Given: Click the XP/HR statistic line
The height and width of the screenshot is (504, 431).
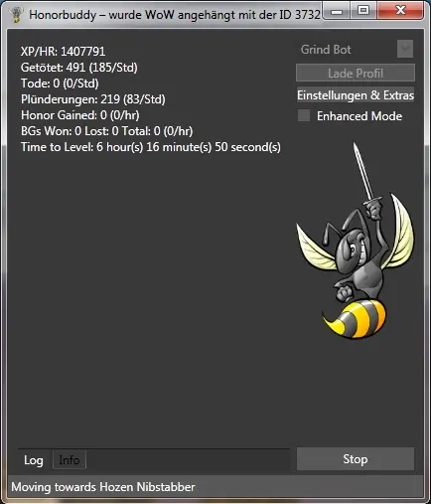Looking at the screenshot, I should pos(63,52).
